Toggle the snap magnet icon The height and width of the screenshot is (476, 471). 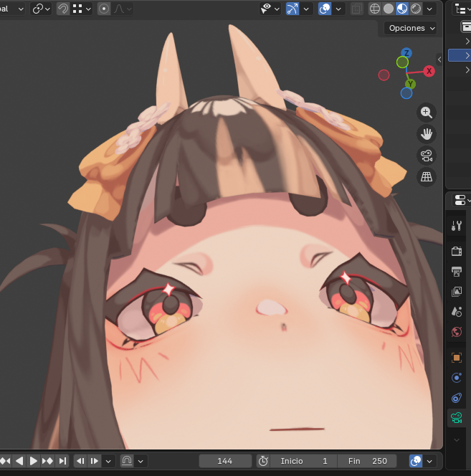click(x=63, y=9)
